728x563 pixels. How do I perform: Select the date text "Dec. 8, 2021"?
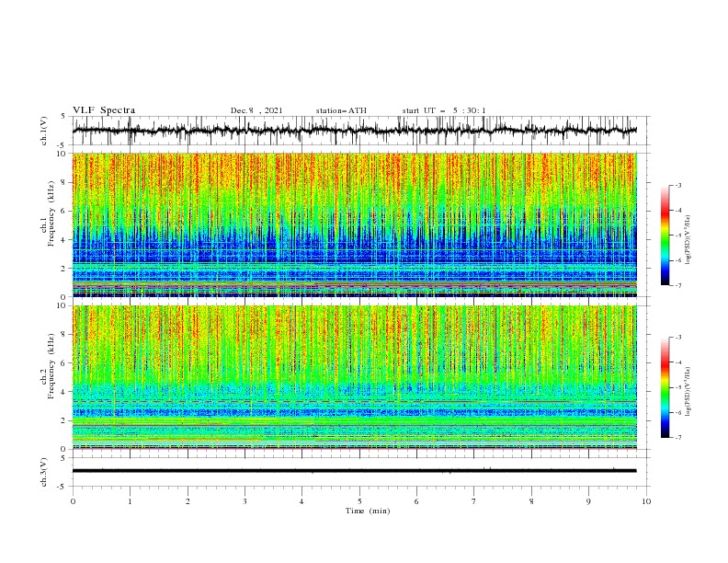pos(256,110)
